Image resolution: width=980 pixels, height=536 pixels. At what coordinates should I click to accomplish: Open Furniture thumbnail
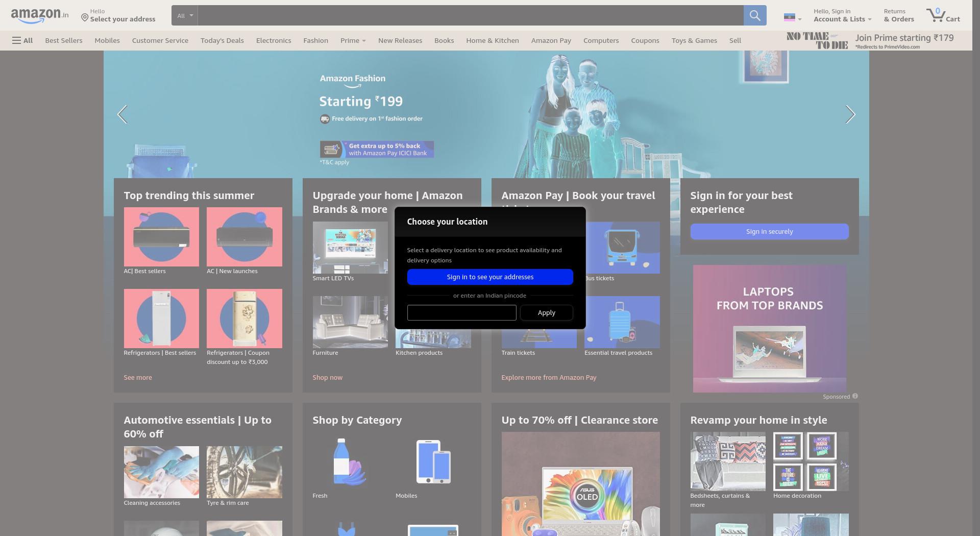point(350,322)
